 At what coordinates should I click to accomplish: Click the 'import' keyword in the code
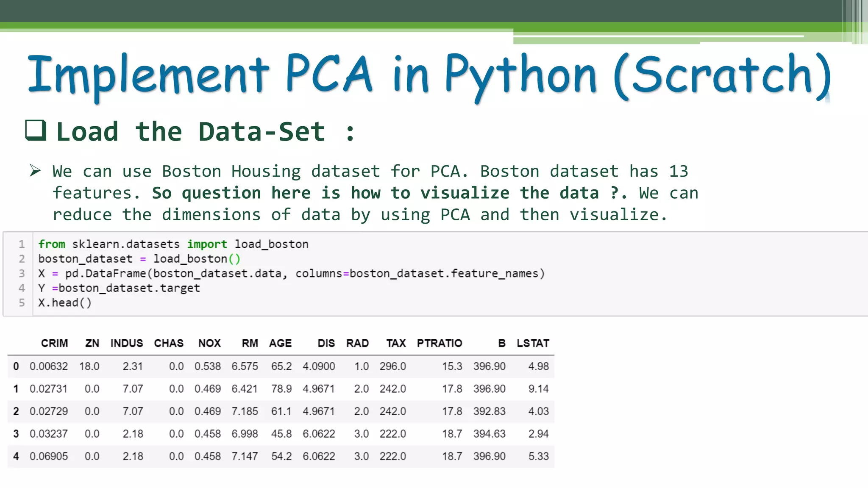tap(207, 244)
